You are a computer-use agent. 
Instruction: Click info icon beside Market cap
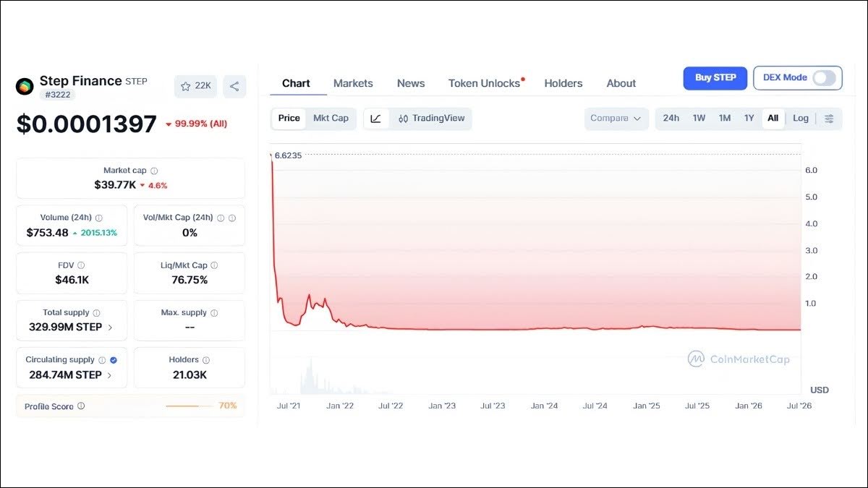[x=154, y=171]
